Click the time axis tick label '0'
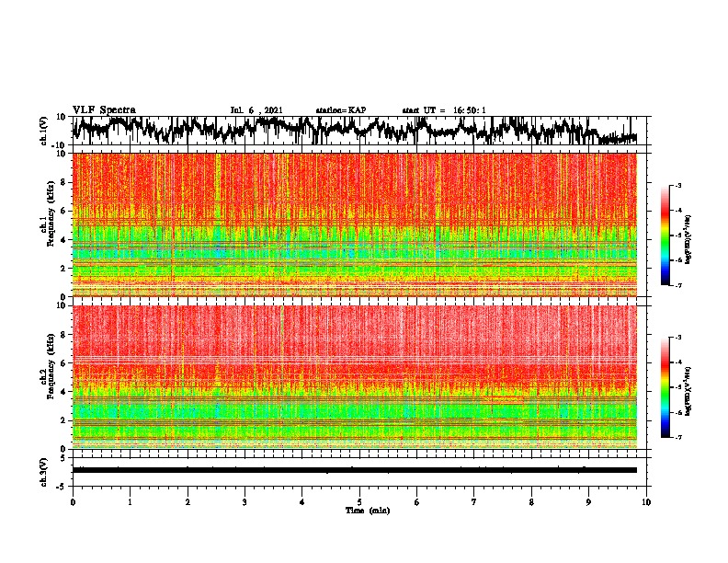The height and width of the screenshot is (563, 728). tap(73, 502)
